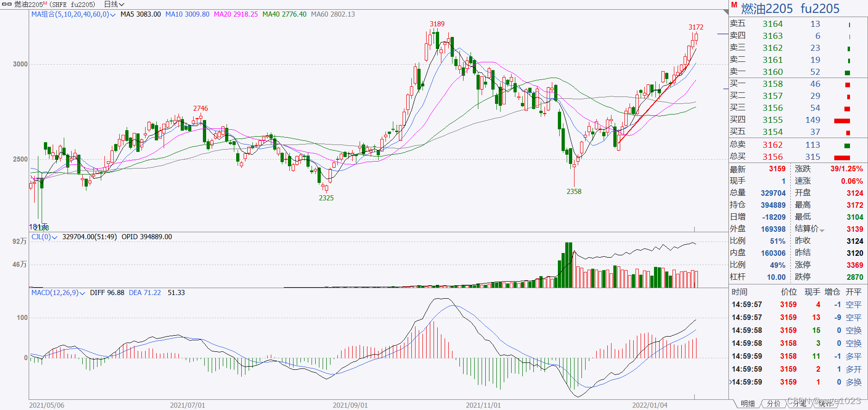Select the 买一 3158 order row

click(x=798, y=84)
